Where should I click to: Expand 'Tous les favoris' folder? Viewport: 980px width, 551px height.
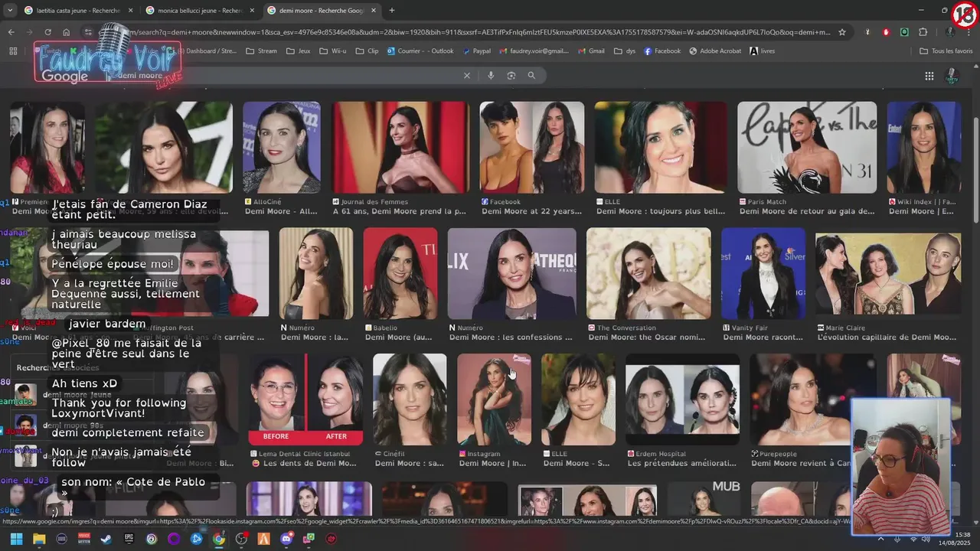[x=946, y=51]
